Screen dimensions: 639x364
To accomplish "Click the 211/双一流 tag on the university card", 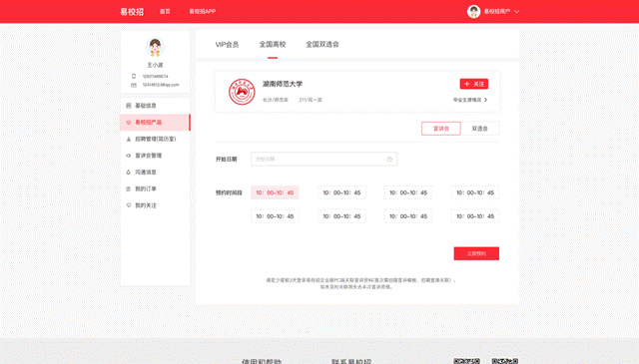I will pyautogui.click(x=311, y=100).
